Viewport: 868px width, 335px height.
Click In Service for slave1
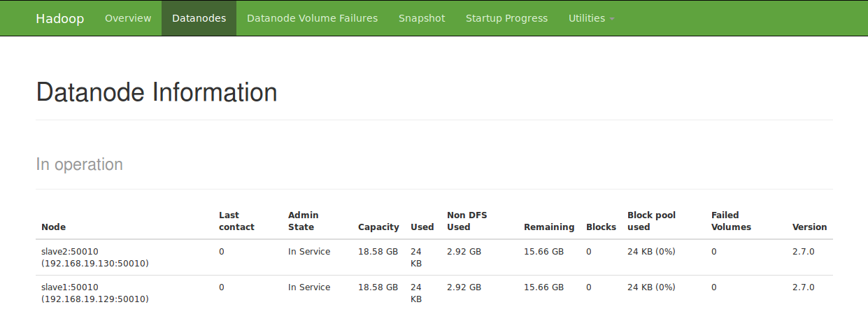pyautogui.click(x=309, y=287)
